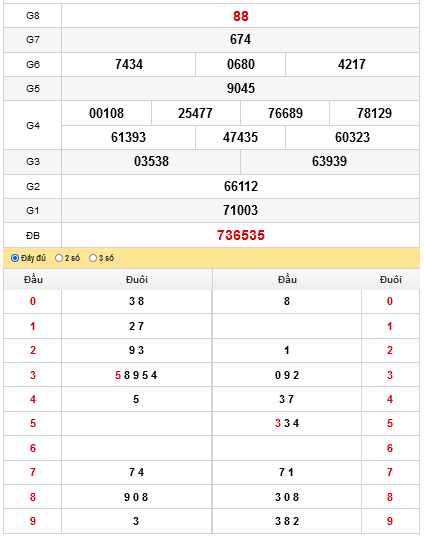The width and height of the screenshot is (424, 537).
Task: Click the head values "0 9 2"
Action: tap(287, 375)
